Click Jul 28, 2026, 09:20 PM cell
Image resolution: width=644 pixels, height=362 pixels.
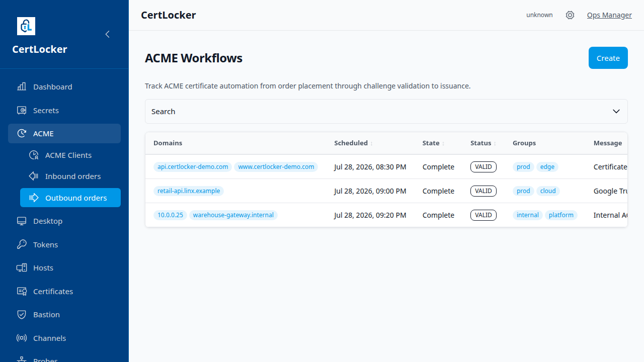370,215
